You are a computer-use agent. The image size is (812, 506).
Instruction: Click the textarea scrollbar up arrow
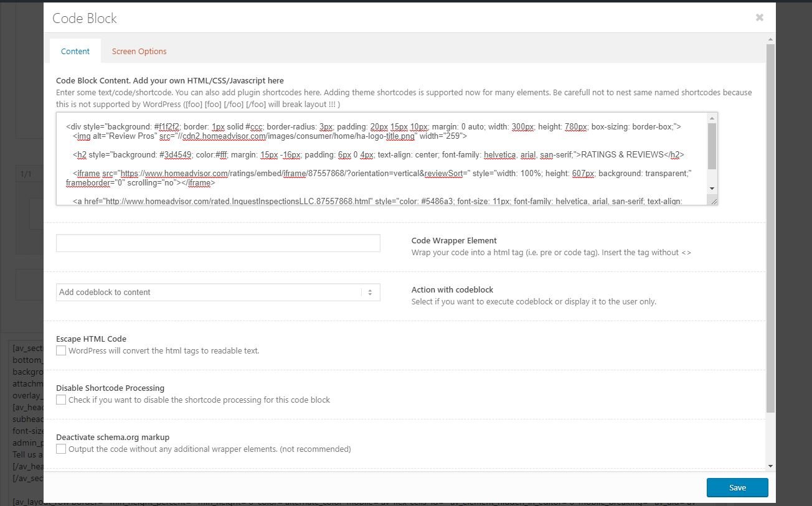pos(712,118)
